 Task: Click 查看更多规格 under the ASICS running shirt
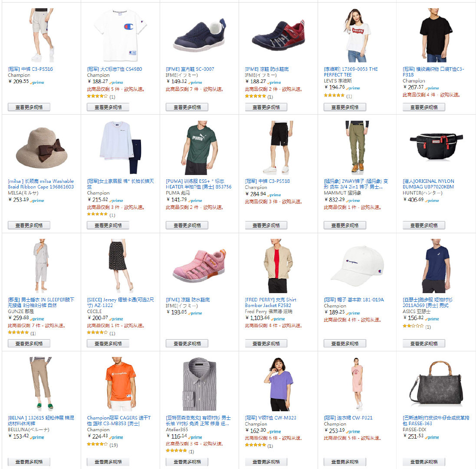(424, 343)
